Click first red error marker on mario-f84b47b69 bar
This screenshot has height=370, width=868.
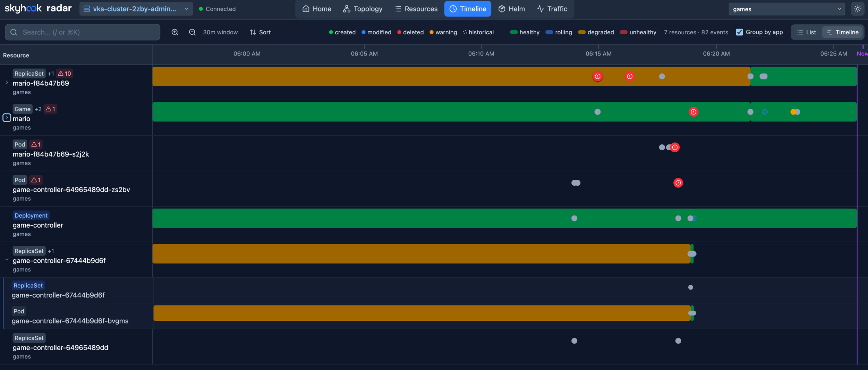coord(597,76)
